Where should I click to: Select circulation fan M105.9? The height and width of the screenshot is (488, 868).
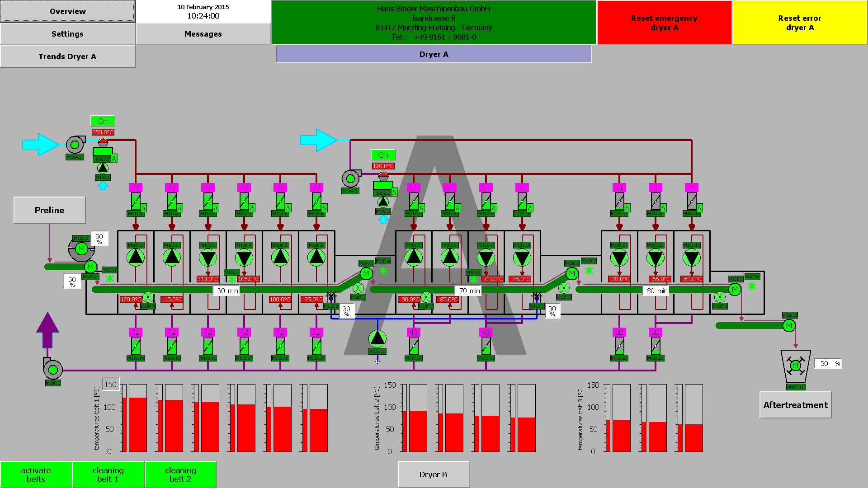(486, 258)
